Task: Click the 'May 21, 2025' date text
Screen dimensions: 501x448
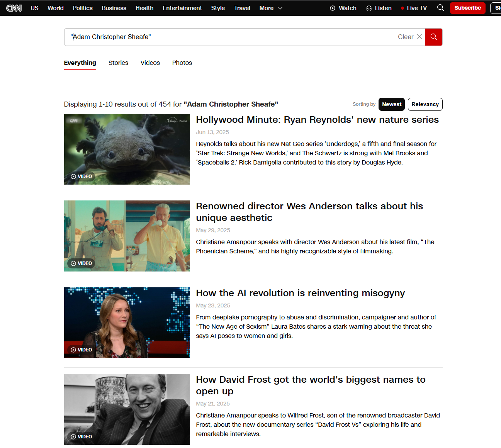Action: [x=213, y=404]
